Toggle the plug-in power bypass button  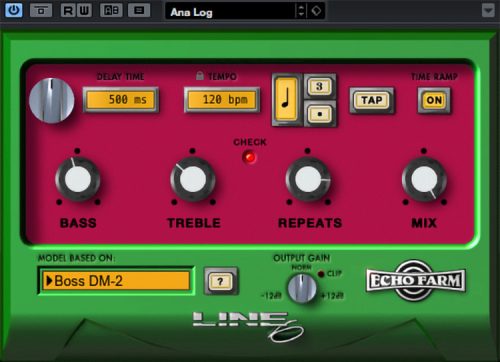[x=14, y=10]
